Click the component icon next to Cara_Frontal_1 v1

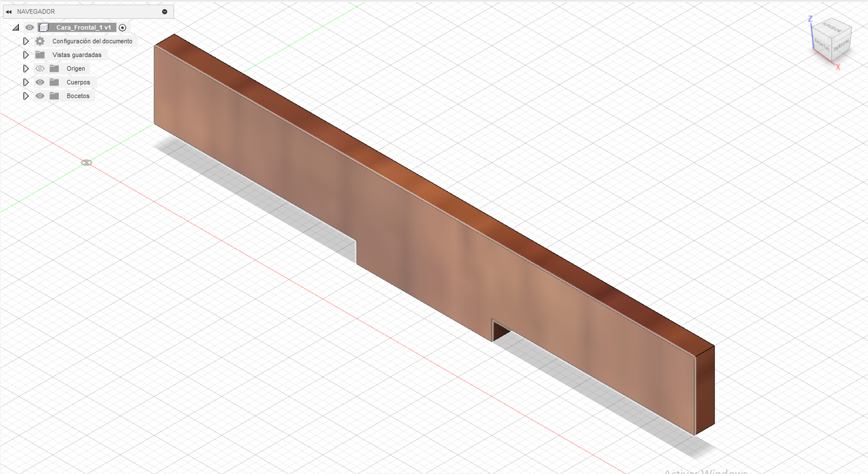click(44, 27)
